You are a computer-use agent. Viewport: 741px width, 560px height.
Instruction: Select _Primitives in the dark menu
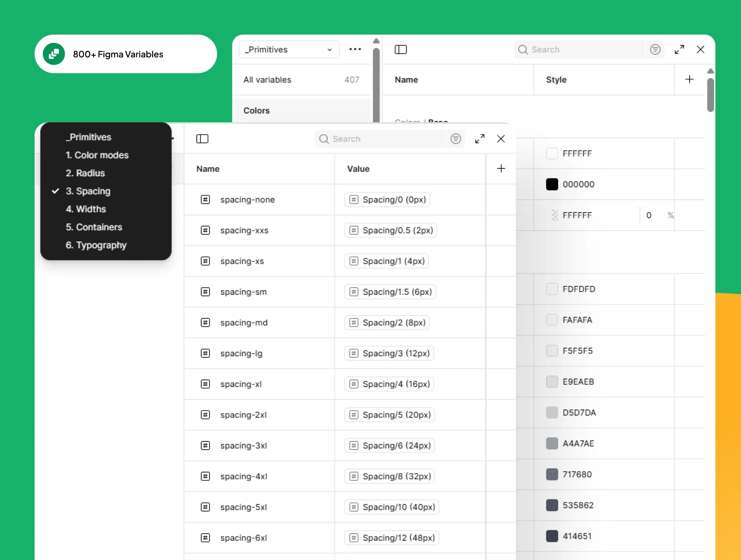[x=89, y=137]
